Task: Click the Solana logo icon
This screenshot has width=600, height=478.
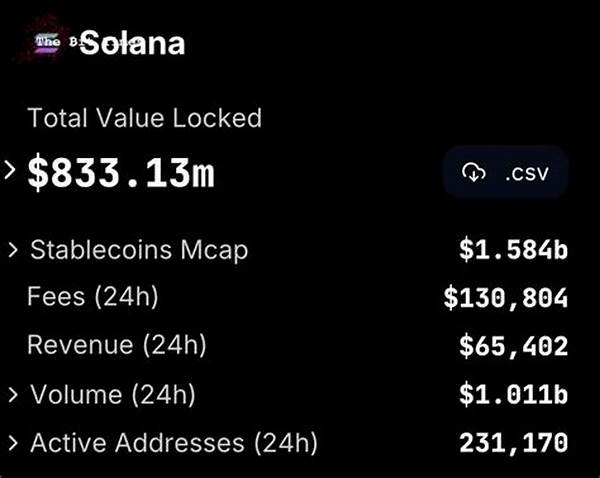Action: click(47, 42)
